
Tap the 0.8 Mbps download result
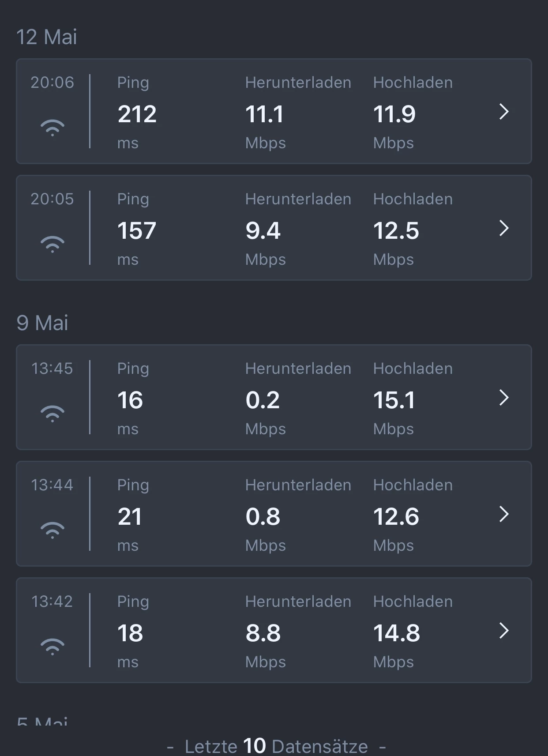coord(263,517)
